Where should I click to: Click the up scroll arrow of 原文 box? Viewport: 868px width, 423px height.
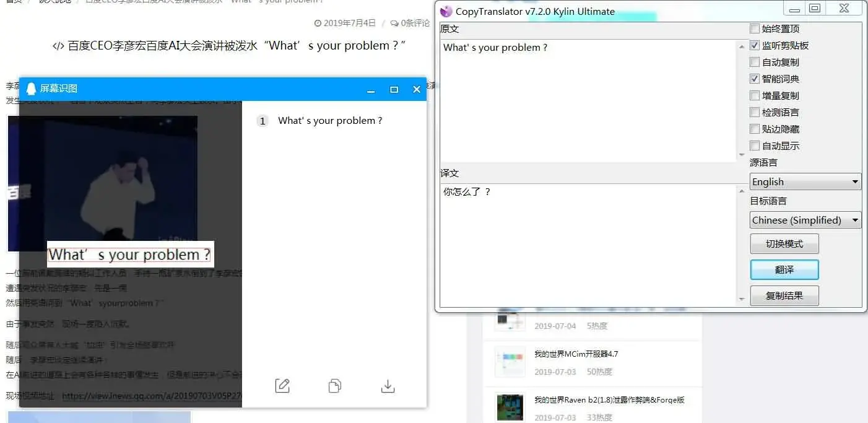[742, 47]
